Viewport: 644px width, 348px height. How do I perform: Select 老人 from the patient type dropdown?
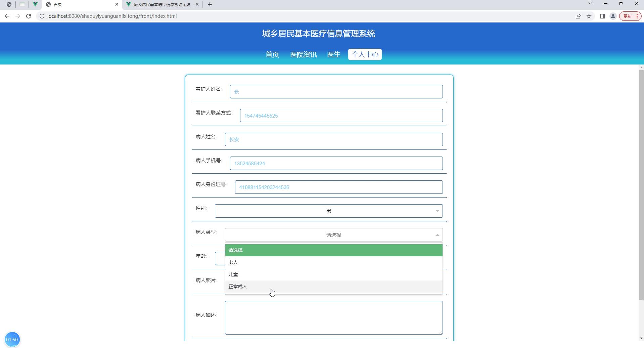point(233,262)
